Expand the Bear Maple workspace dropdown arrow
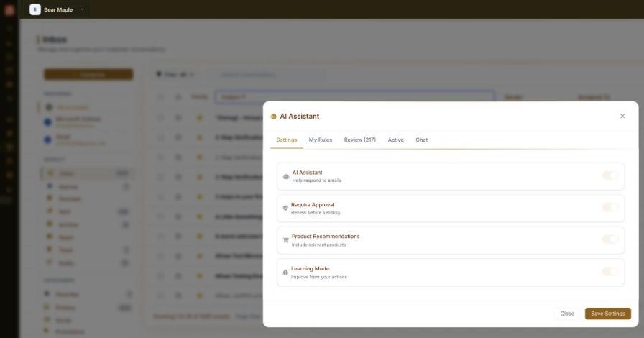Screen dimensions: 644x338 pos(83,9)
